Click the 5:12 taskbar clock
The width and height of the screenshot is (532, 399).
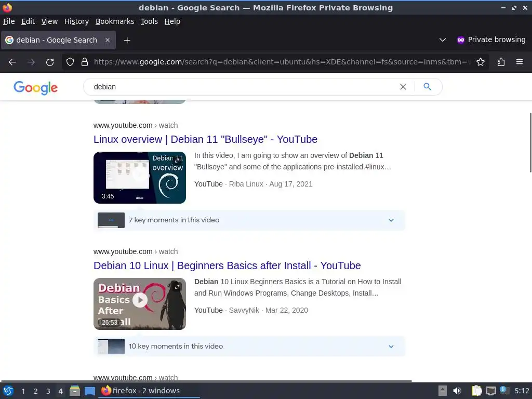coord(522,391)
